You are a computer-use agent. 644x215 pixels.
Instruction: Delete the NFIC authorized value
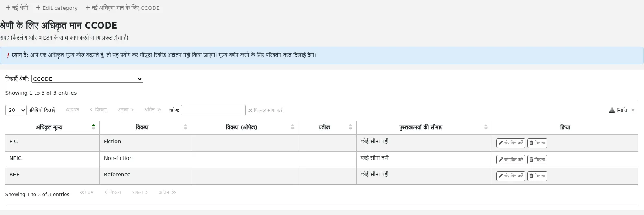[537, 160]
